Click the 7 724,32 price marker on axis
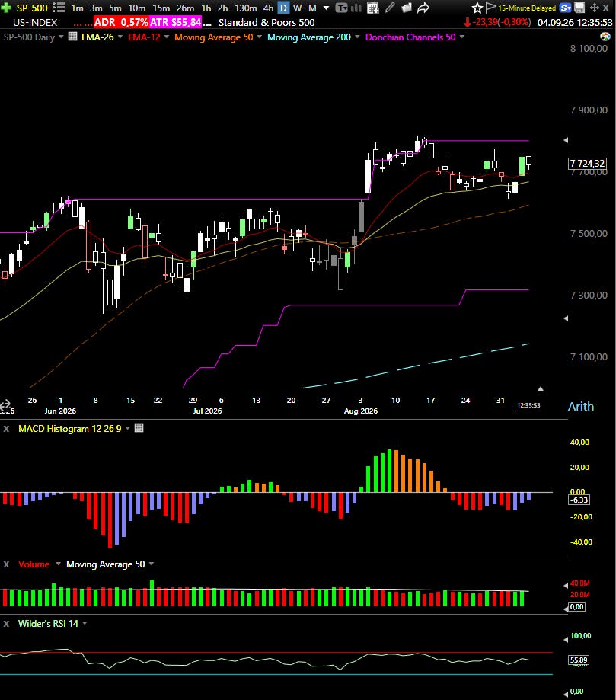This screenshot has width=616, height=700. click(x=587, y=164)
